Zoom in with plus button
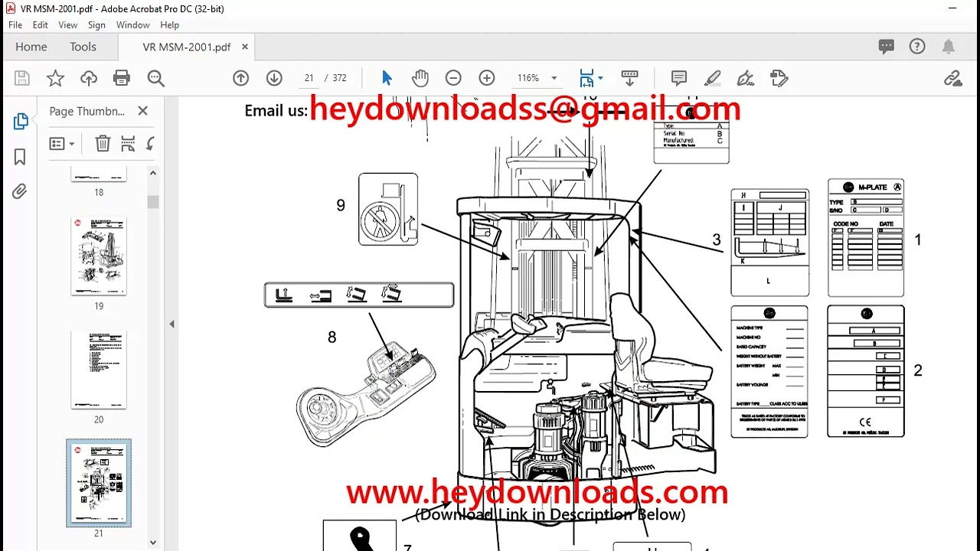This screenshot has width=980, height=551. pos(487,78)
